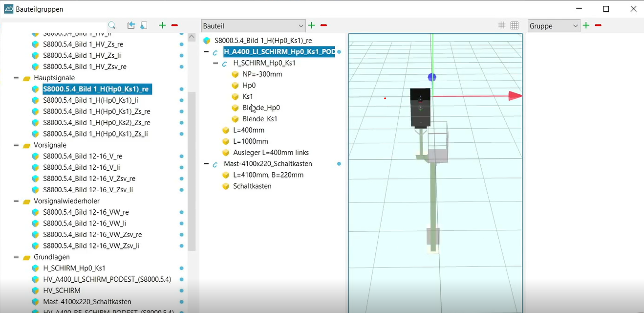
Task: Toggle blue dot next to HV_SCHIRM
Action: coord(182,291)
